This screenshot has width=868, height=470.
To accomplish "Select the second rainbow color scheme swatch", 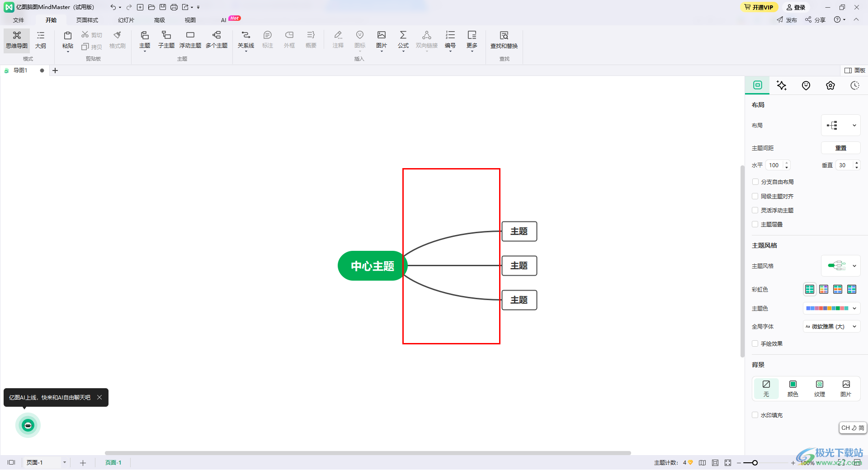I will coord(824,289).
